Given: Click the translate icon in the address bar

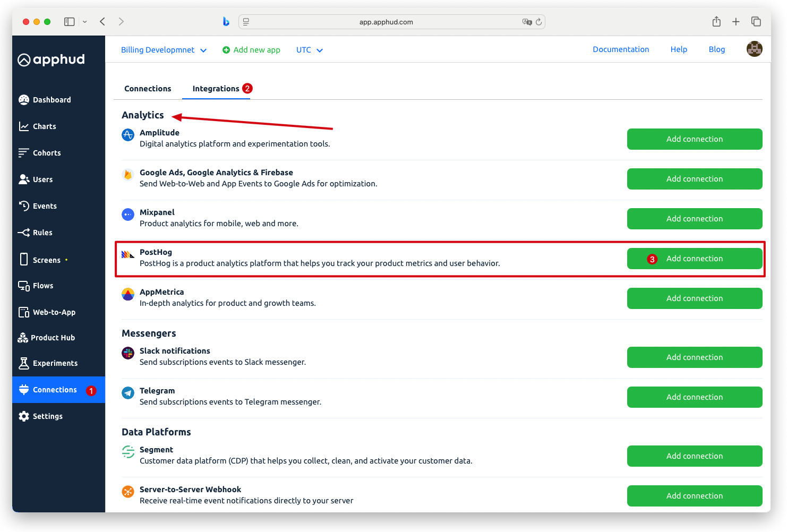Looking at the screenshot, I should [x=527, y=22].
